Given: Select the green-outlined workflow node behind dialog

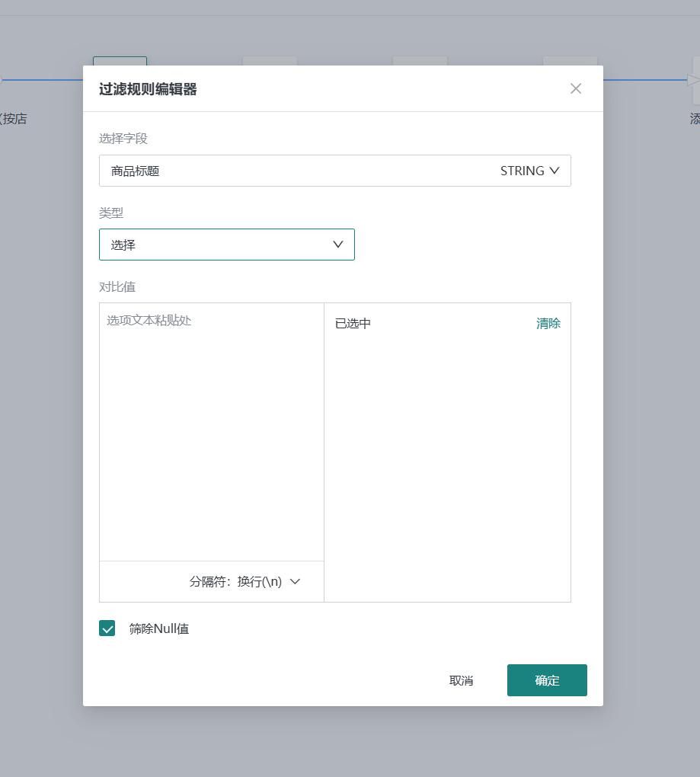Looking at the screenshot, I should [120, 61].
